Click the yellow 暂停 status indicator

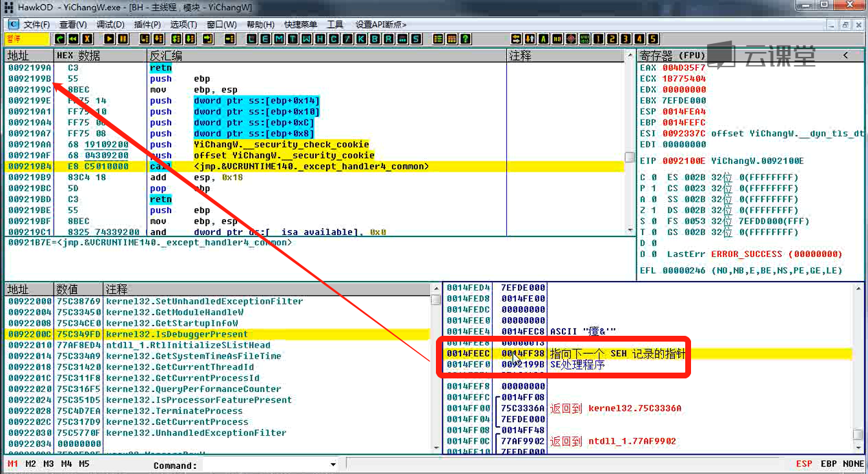click(x=26, y=39)
